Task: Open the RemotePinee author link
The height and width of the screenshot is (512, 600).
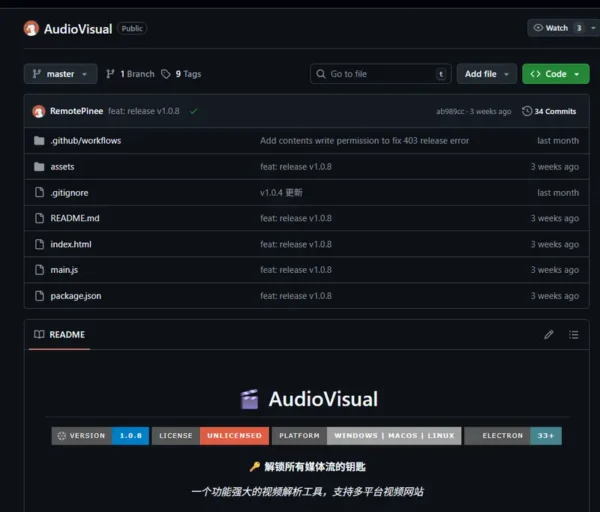Action: 77,111
